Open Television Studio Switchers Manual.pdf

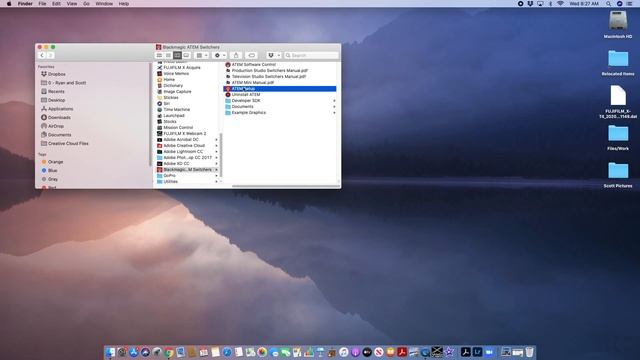(269, 76)
